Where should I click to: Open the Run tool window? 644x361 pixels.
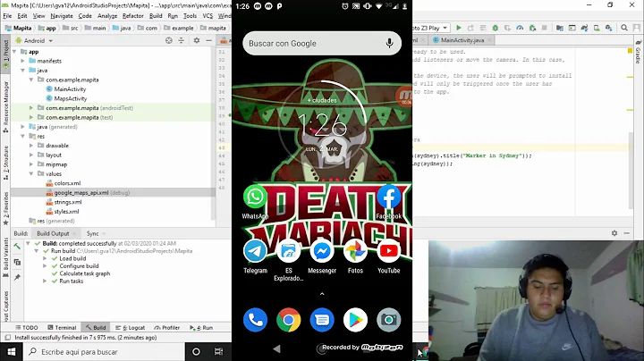coord(201,327)
